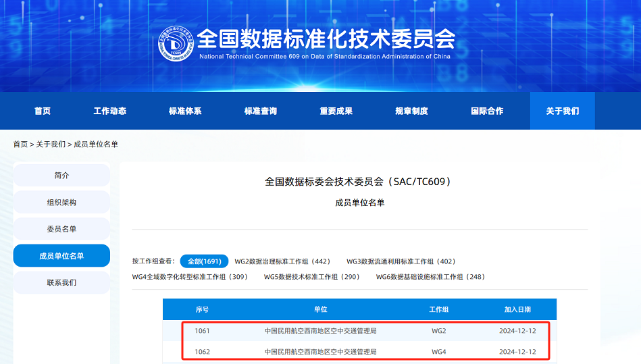Image resolution: width=641 pixels, height=364 pixels.
Task: Filter by WG2数据治理标准工作组
Action: click(282, 261)
